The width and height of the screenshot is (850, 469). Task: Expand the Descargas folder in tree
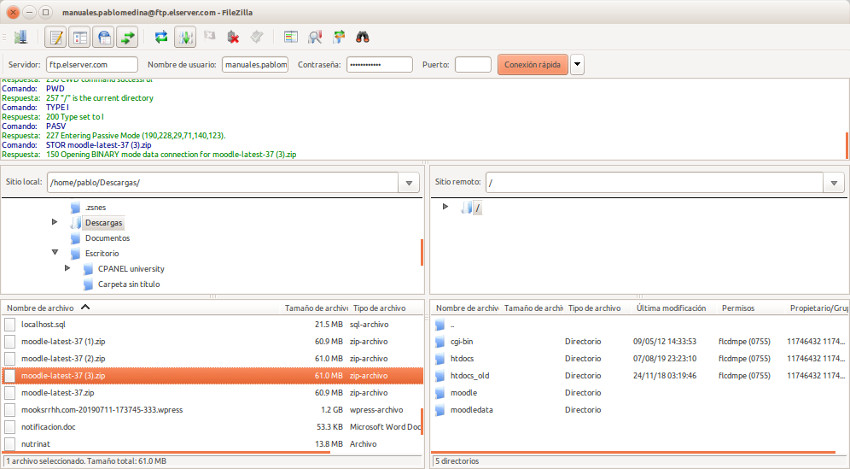pyautogui.click(x=54, y=222)
